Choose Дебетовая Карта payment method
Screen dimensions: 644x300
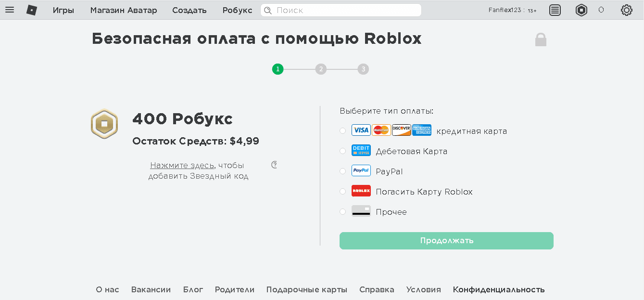pyautogui.click(x=342, y=151)
